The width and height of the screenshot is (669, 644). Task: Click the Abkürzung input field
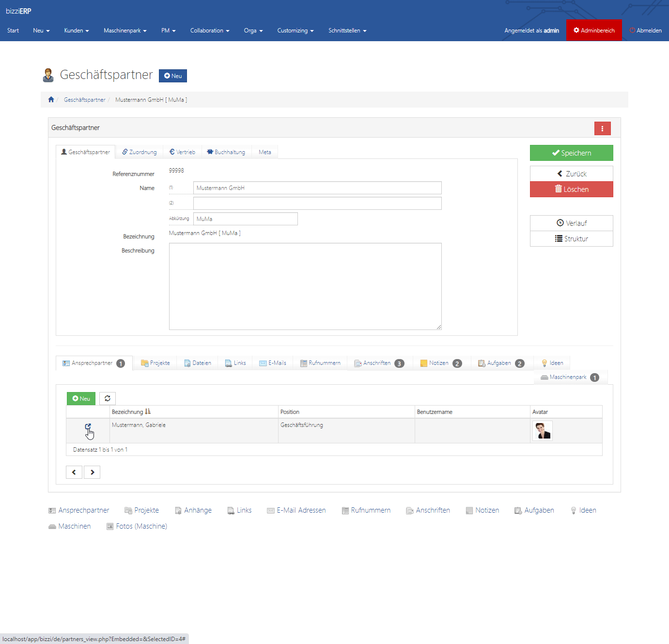246,219
